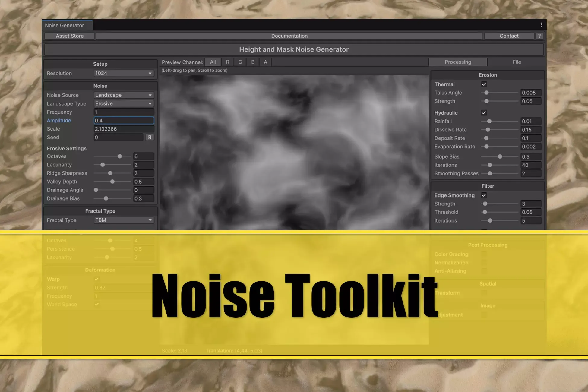Open the Documentation button

[289, 36]
